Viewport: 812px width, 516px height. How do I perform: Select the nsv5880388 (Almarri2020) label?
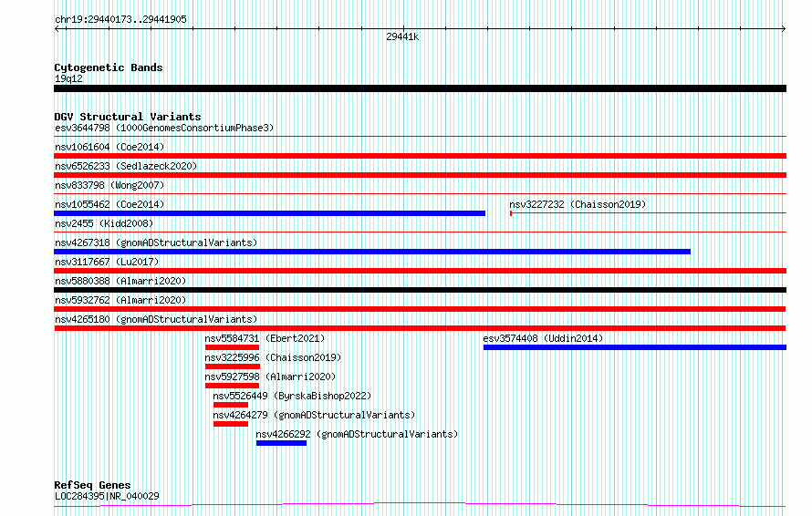tap(120, 281)
